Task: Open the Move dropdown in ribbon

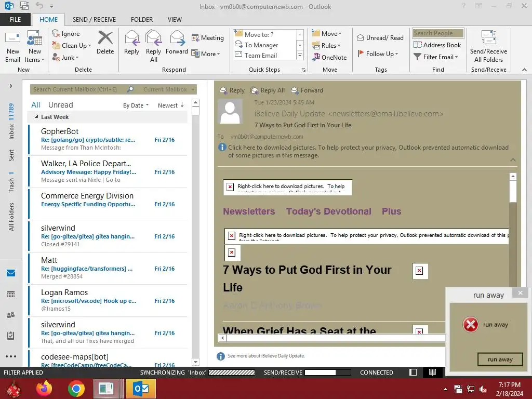Action: (327, 33)
